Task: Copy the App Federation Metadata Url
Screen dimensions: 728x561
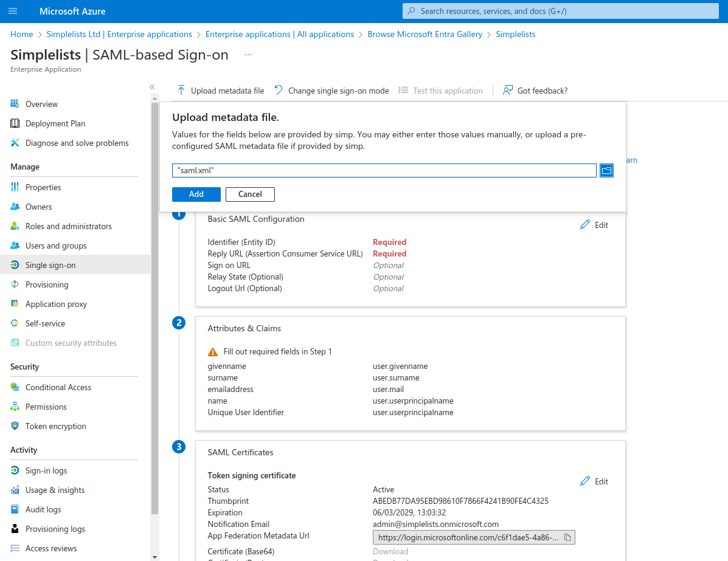Action: pyautogui.click(x=567, y=537)
